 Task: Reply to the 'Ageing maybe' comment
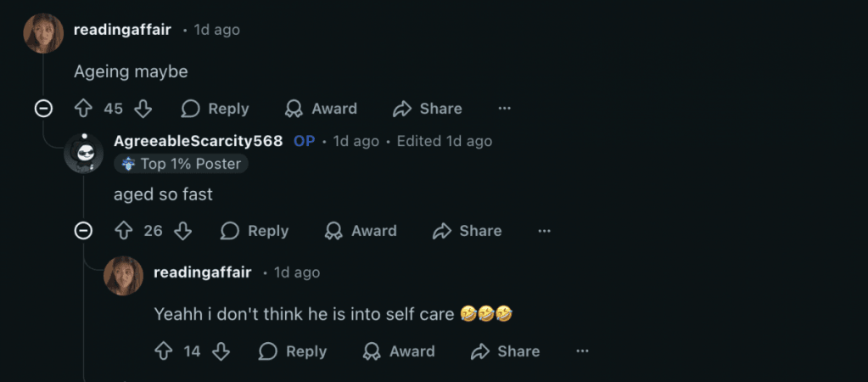point(216,109)
